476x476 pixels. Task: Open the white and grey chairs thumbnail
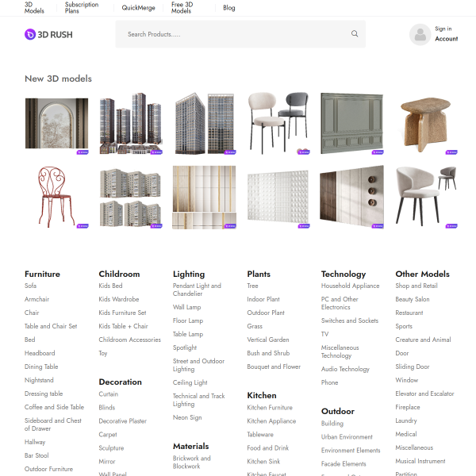pyautogui.click(x=278, y=124)
